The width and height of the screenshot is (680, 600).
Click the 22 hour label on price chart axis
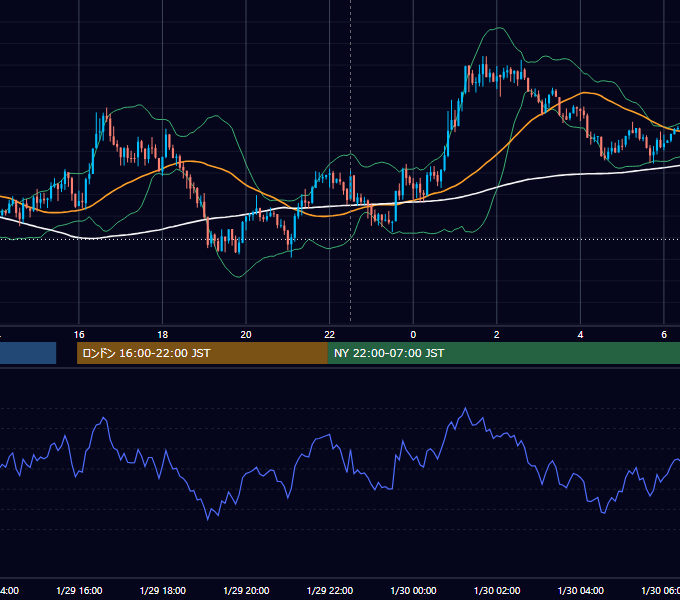330,335
